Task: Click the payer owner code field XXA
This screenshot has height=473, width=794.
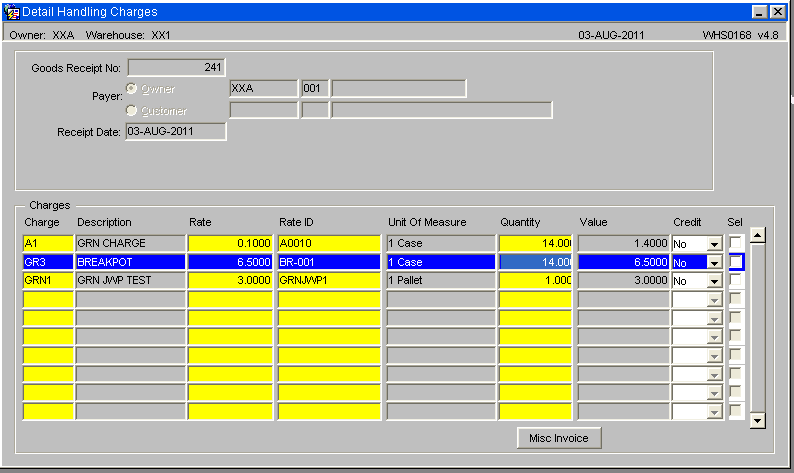Action: click(x=264, y=89)
